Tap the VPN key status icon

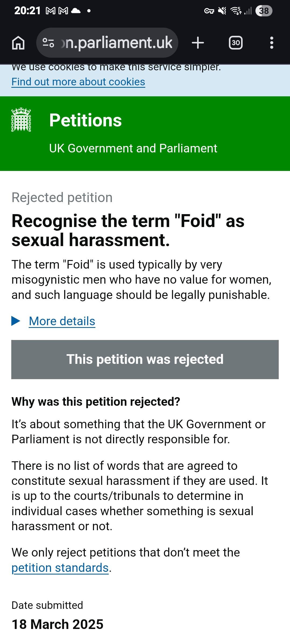tap(209, 11)
